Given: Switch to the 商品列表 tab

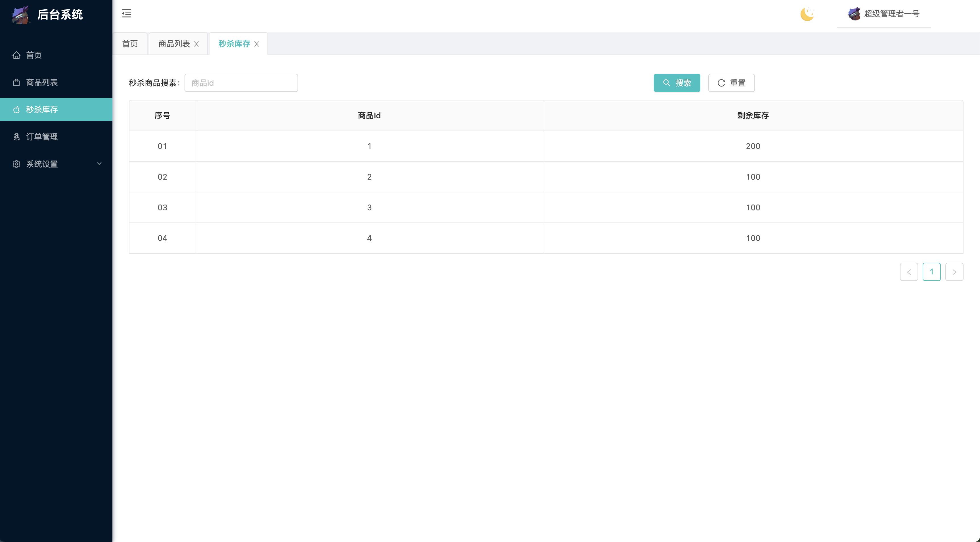Looking at the screenshot, I should 174,44.
